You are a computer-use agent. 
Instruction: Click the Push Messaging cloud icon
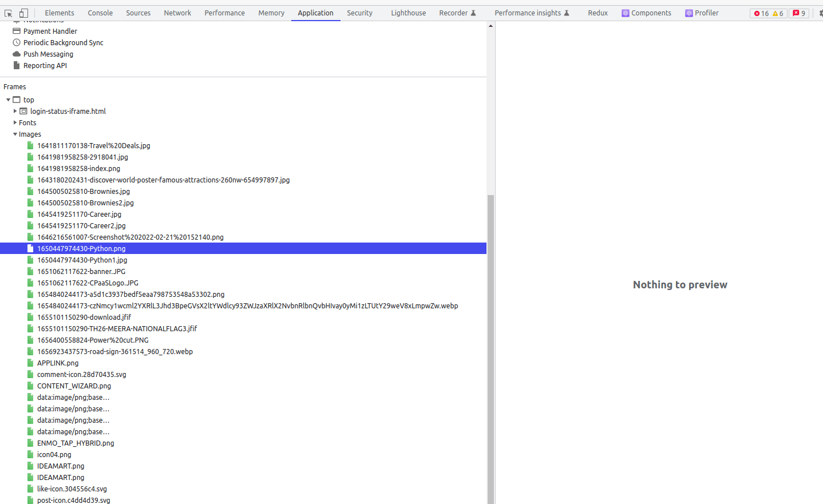click(17, 54)
